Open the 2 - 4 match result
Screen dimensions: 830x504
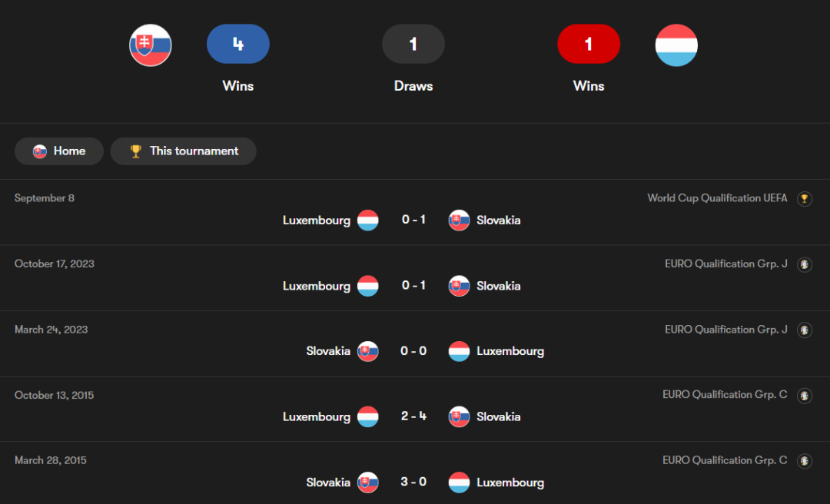click(x=413, y=416)
